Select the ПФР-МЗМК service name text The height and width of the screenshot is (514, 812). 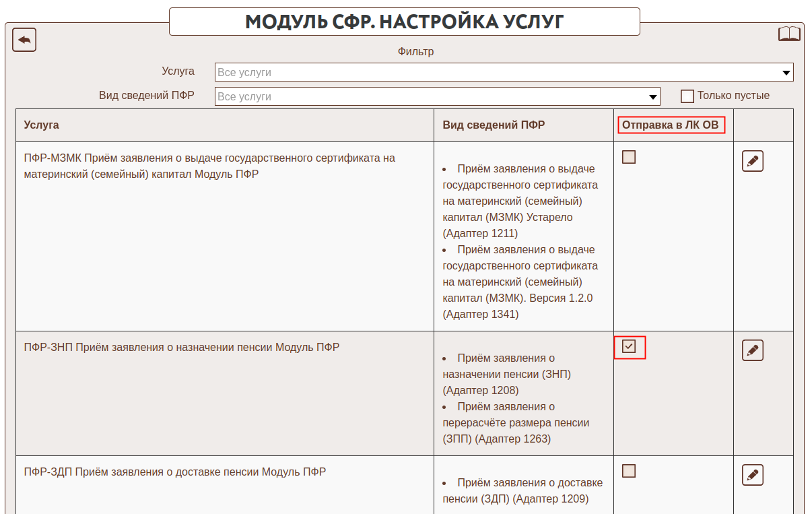pos(209,166)
